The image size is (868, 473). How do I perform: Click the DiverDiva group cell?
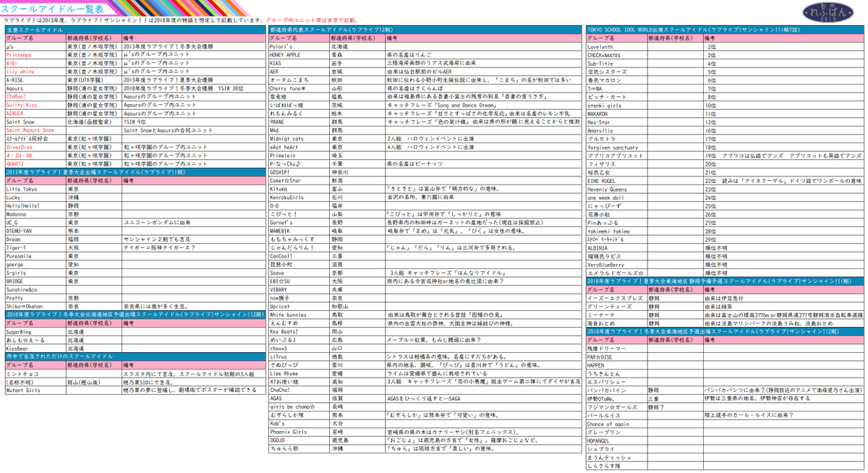(35, 146)
